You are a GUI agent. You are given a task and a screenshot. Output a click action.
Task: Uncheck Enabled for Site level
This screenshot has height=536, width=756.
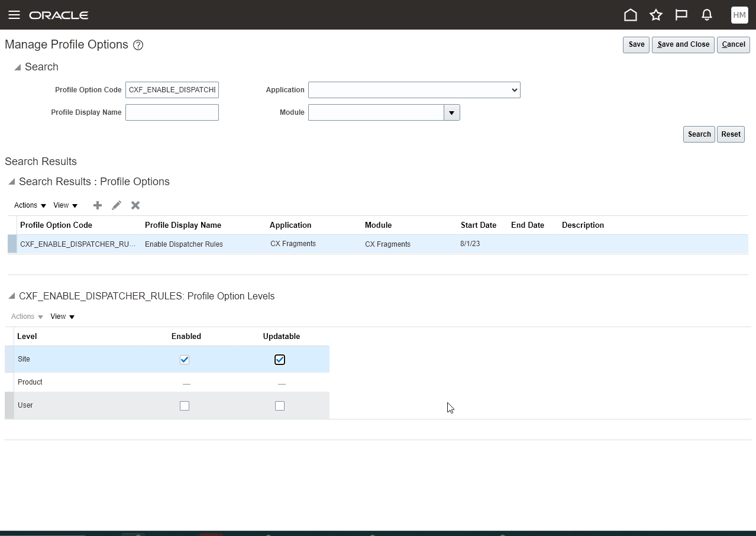pos(185,360)
